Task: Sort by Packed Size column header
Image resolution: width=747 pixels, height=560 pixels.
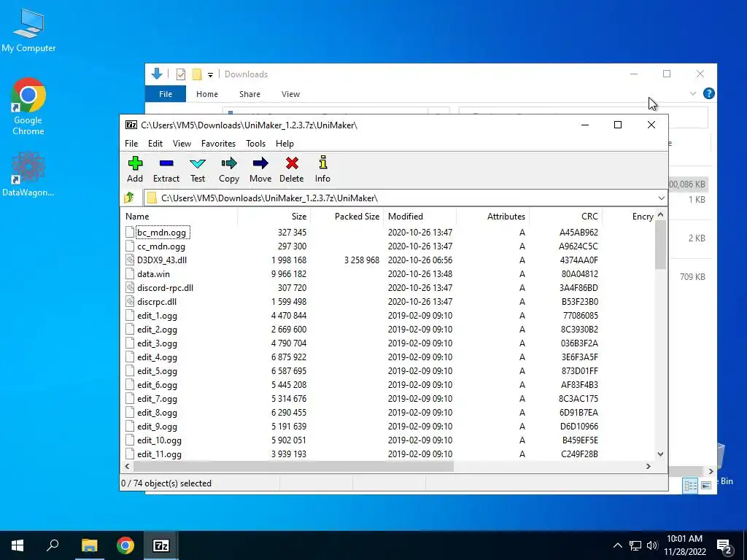Action: [347, 216]
